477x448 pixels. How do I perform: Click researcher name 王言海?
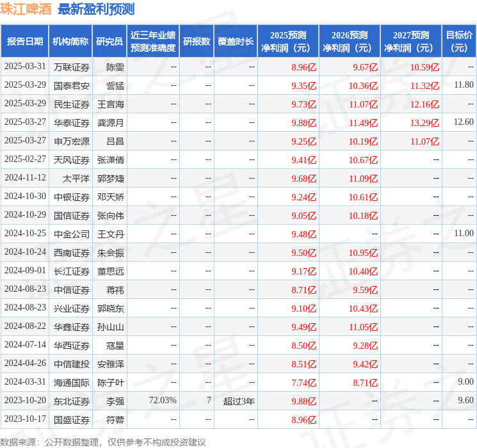point(110,104)
